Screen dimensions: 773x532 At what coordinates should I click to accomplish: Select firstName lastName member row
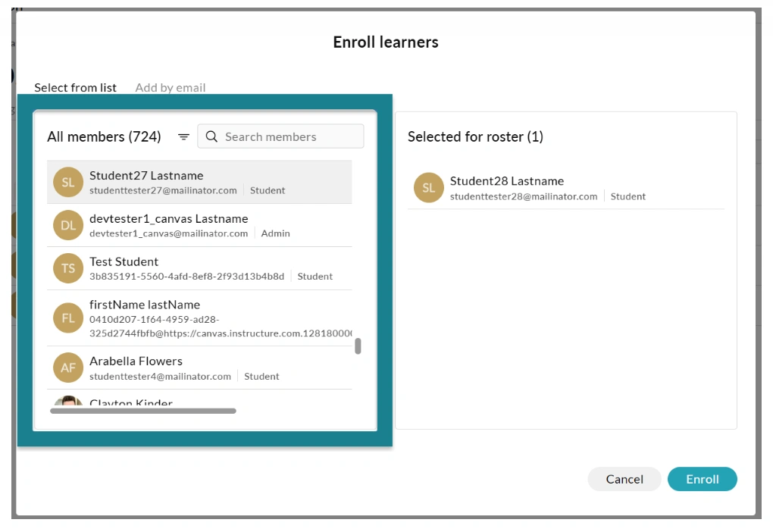pos(199,318)
